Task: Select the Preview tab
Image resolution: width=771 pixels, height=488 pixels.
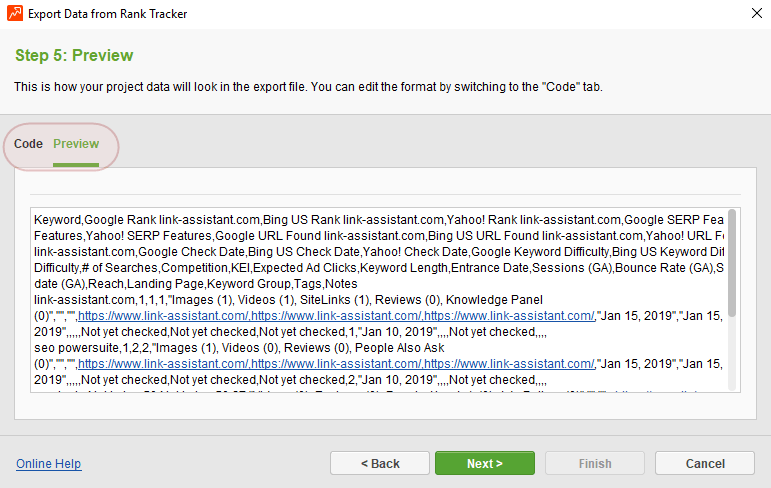Action: click(76, 144)
